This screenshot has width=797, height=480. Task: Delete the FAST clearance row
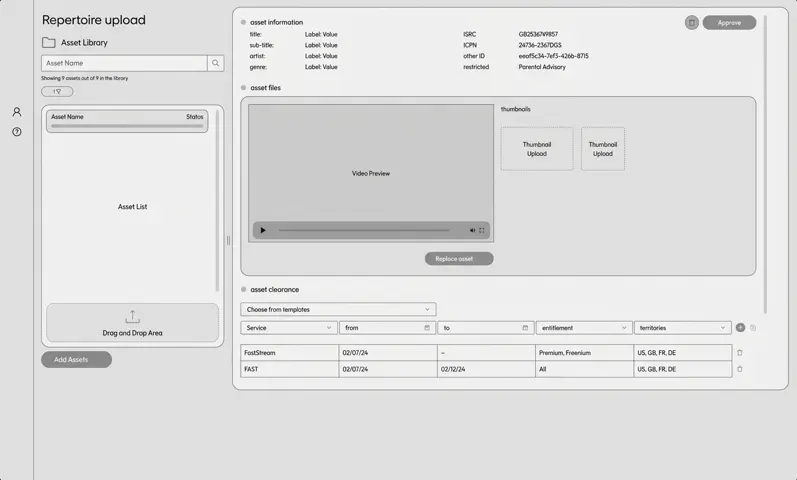coord(740,369)
